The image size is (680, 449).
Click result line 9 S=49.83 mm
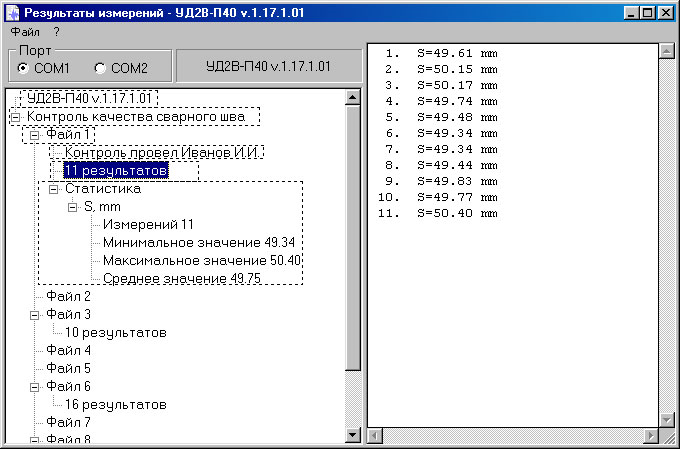click(441, 181)
